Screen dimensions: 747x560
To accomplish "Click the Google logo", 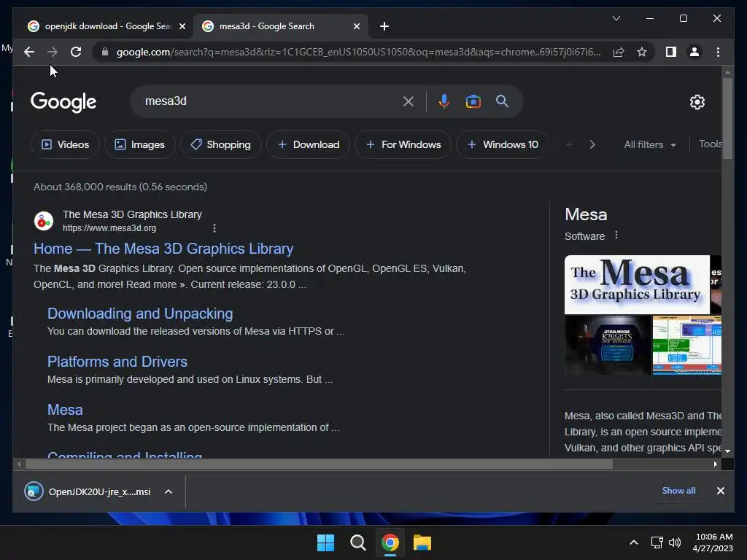I will click(63, 102).
